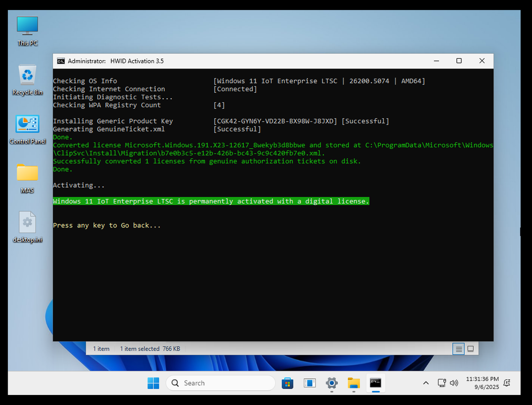
Task: Click 'Successfully converted 1 licenses' line
Action: coord(207,161)
